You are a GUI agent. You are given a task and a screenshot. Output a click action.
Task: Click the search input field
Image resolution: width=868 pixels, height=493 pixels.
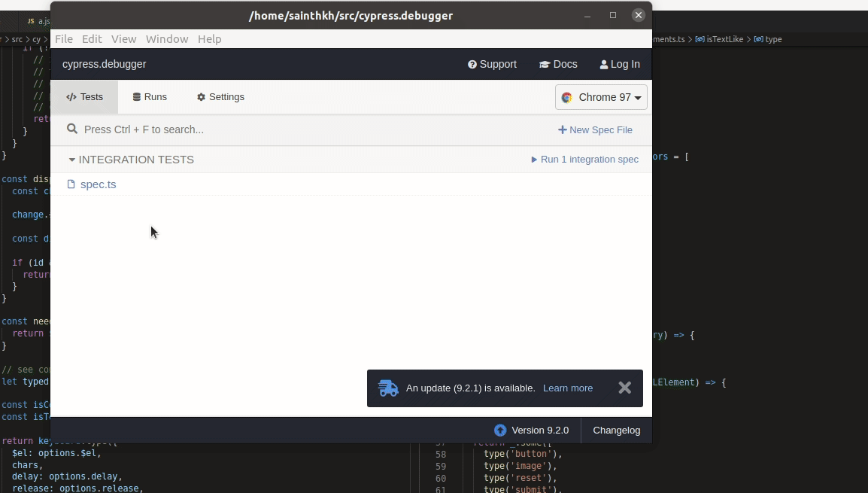tap(226, 129)
